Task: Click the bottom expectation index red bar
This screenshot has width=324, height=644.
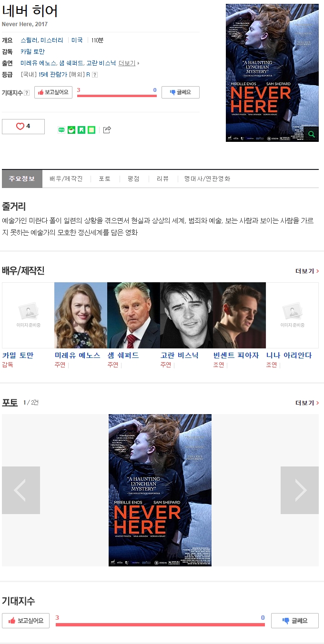Action: point(160,624)
